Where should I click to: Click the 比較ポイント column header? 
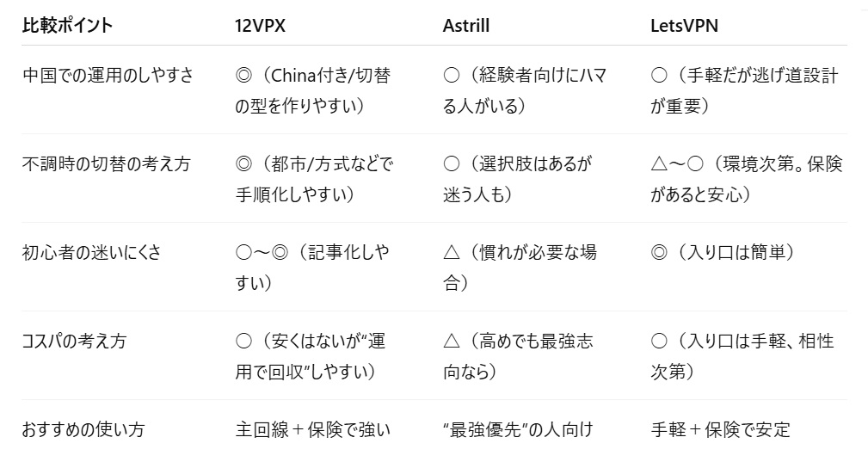[x=67, y=26]
